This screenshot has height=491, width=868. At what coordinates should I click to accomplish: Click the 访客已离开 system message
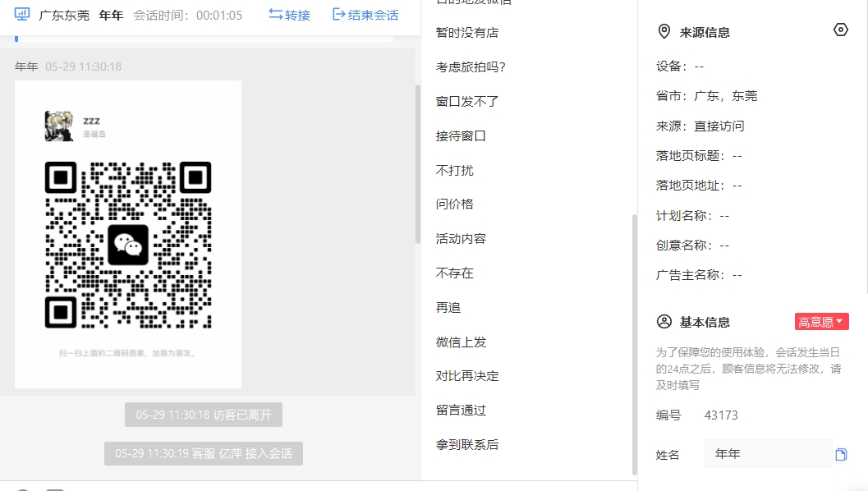tap(204, 415)
